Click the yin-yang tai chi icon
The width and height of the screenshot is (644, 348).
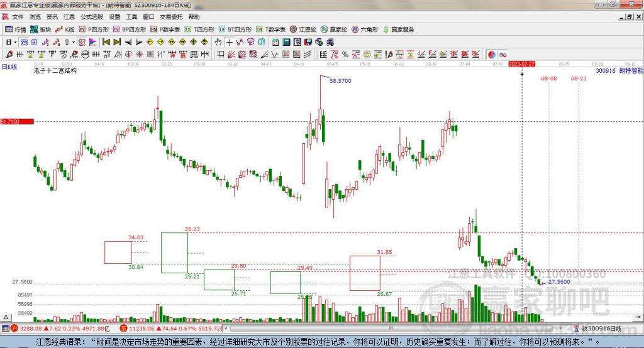(x=492, y=55)
